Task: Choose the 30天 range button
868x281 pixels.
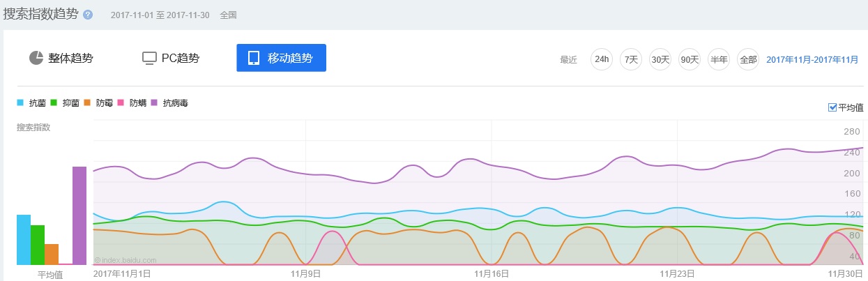Action: [660, 59]
